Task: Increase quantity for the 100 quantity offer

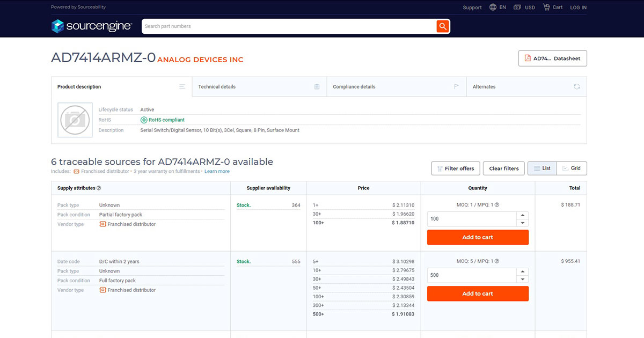Action: point(523,216)
